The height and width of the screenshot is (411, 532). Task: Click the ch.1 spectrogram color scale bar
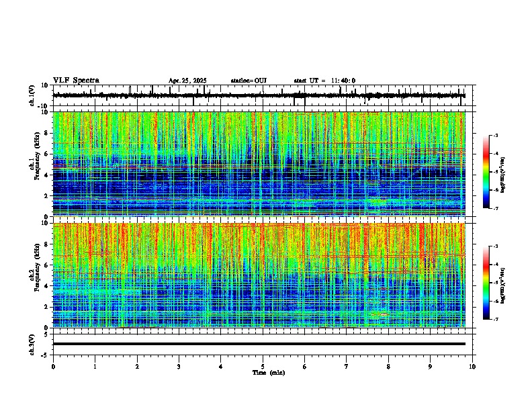click(486, 172)
